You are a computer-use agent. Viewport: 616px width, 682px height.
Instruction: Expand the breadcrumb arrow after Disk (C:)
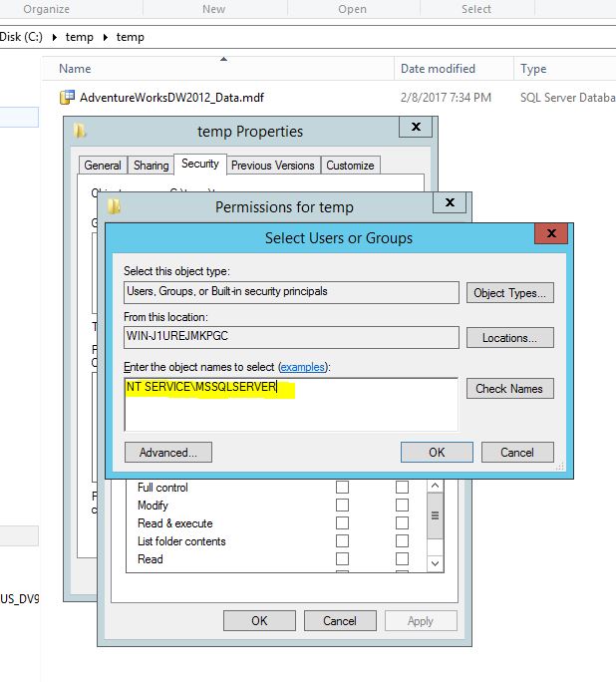click(x=56, y=37)
